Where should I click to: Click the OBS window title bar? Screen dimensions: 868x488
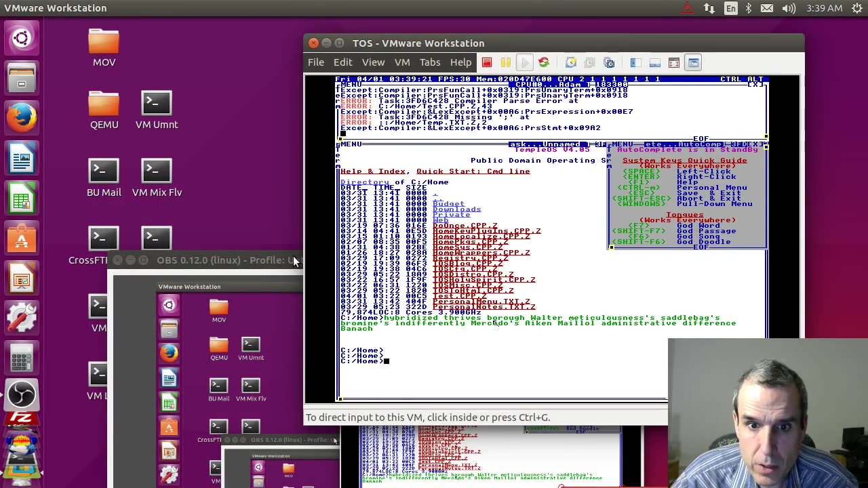204,260
